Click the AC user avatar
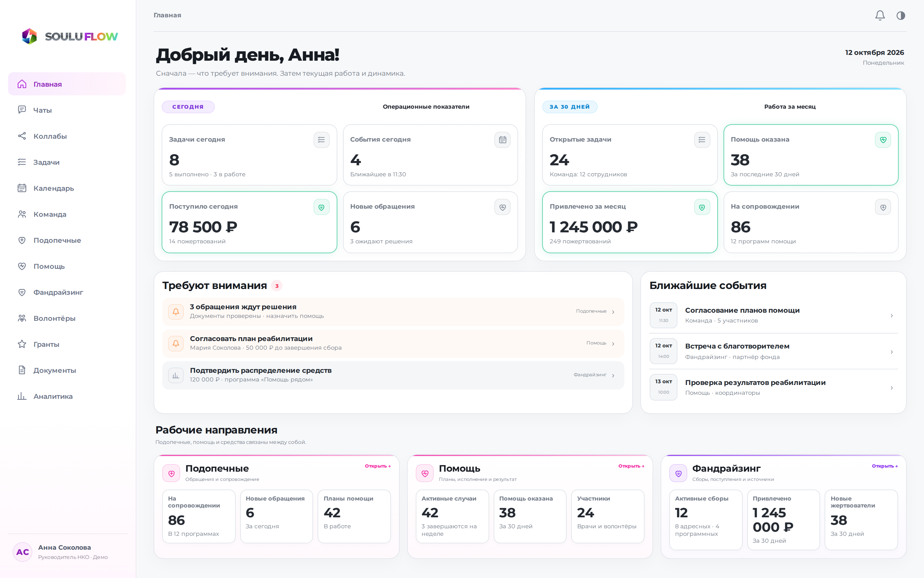924x578 pixels. [x=23, y=552]
